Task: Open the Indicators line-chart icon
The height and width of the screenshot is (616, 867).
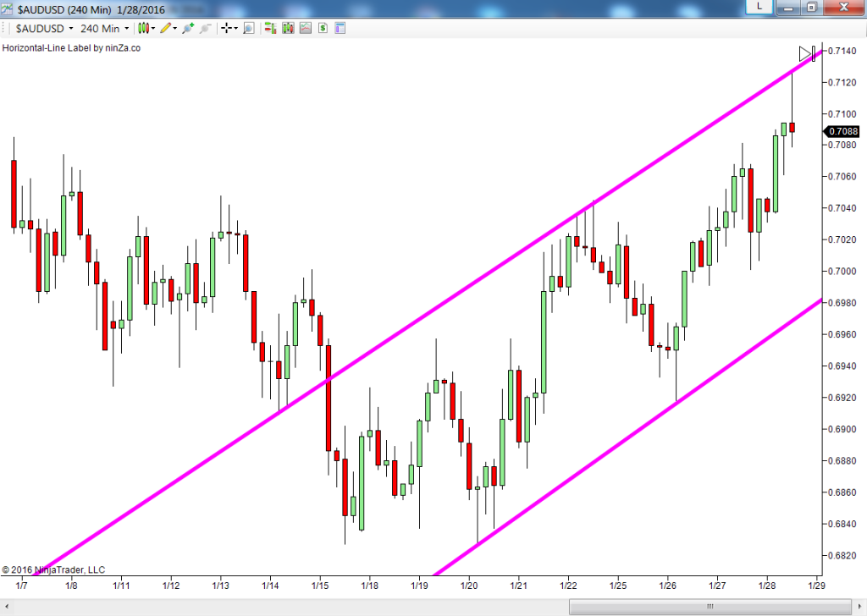Action: pos(306,28)
